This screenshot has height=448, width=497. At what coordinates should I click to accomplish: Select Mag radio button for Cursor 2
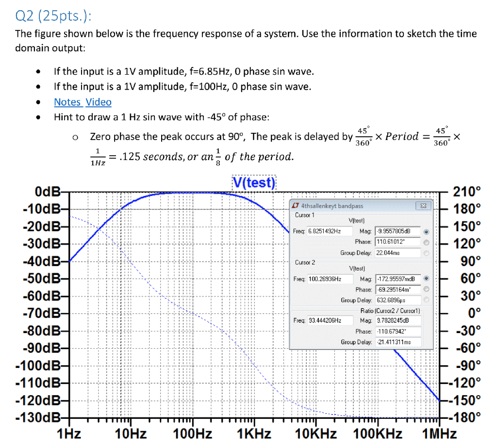point(427,278)
